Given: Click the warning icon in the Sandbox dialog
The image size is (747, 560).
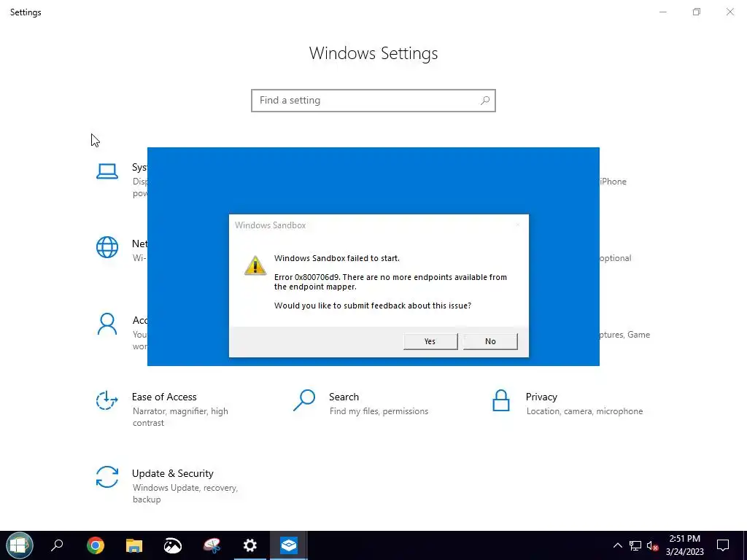Looking at the screenshot, I should pyautogui.click(x=255, y=265).
